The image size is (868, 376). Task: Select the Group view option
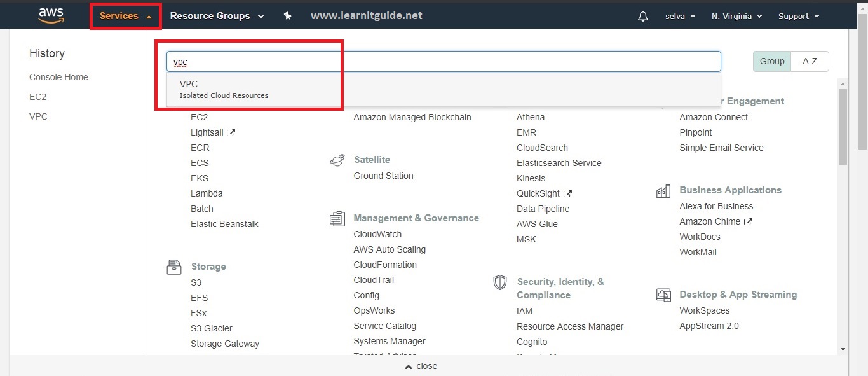click(x=771, y=61)
